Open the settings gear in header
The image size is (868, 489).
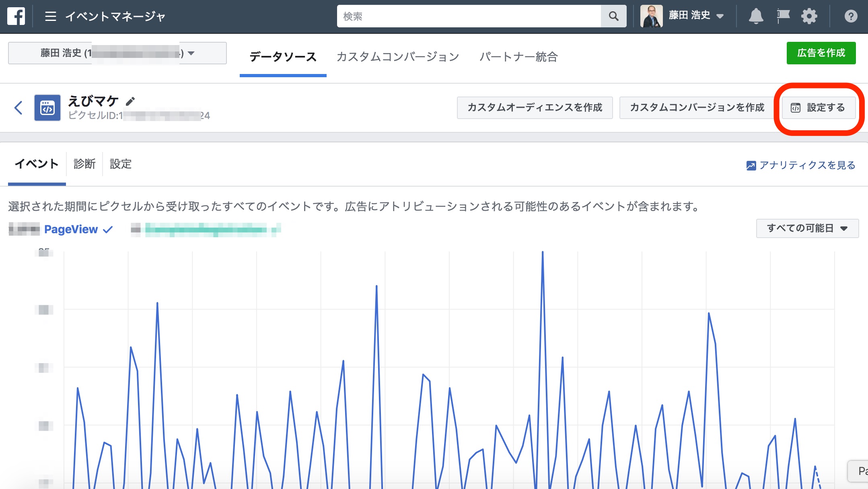[809, 16]
